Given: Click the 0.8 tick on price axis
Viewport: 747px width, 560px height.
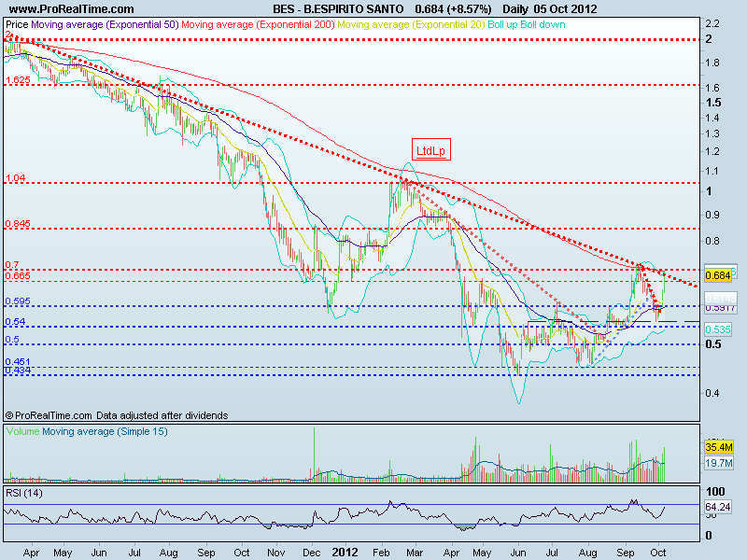Looking at the screenshot, I should pyautogui.click(x=712, y=241).
